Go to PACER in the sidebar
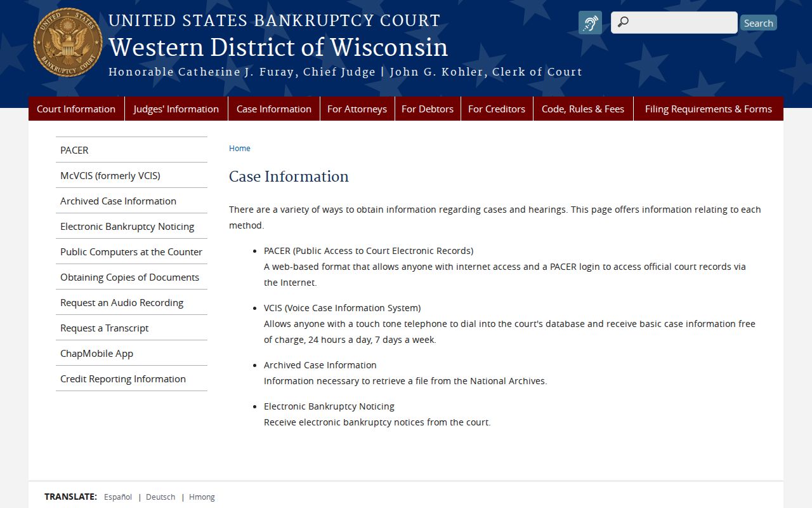This screenshot has height=508, width=812. pos(131,150)
